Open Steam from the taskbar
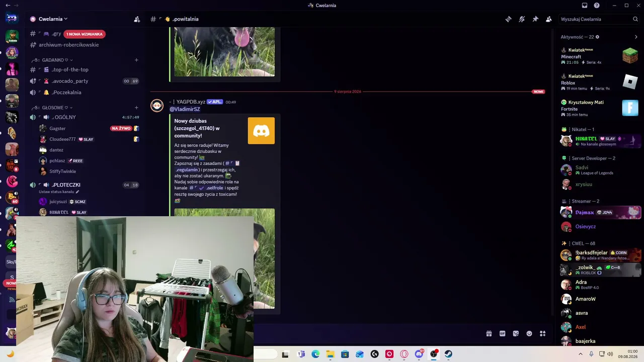 pos(448,354)
